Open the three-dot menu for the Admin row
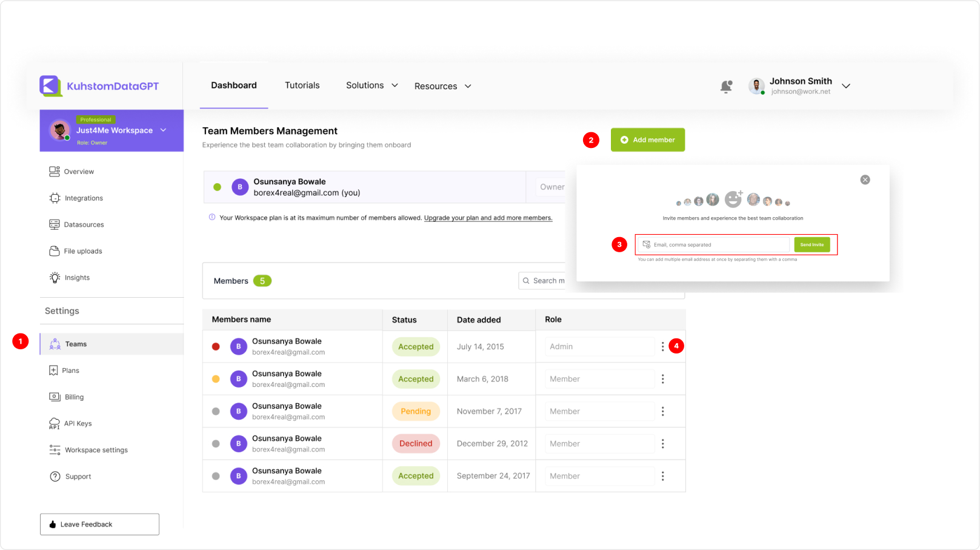980x550 pixels. 662,346
